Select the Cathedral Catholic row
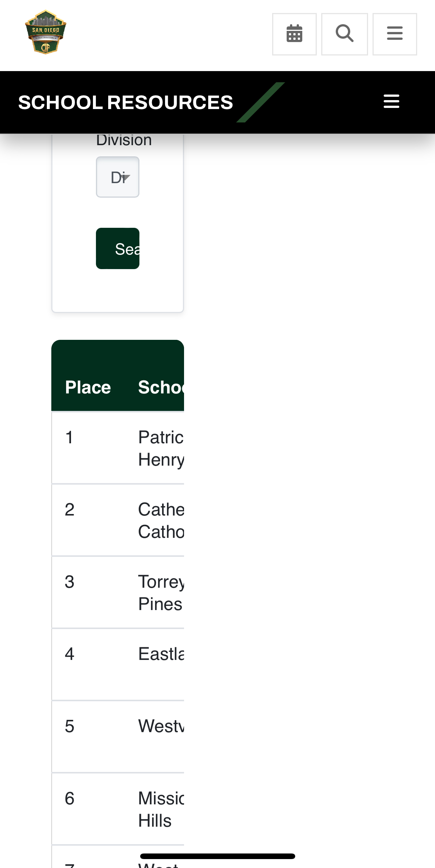This screenshot has width=435, height=868. [x=161, y=520]
